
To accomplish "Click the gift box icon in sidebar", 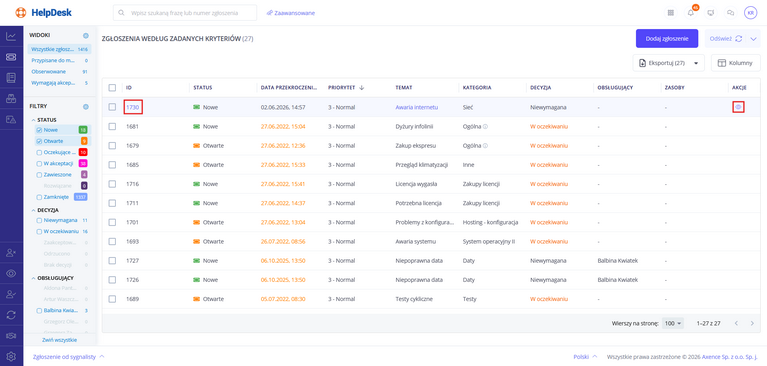I will point(11,98).
